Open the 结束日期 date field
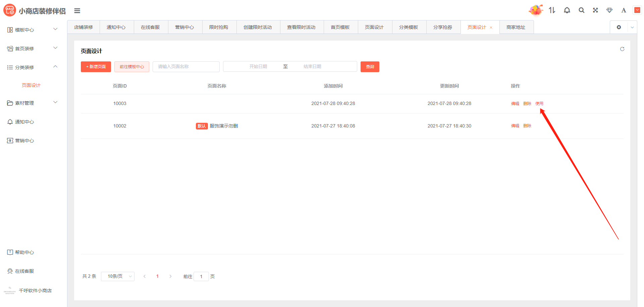Viewport: 644px width, 307px height. [x=312, y=67]
